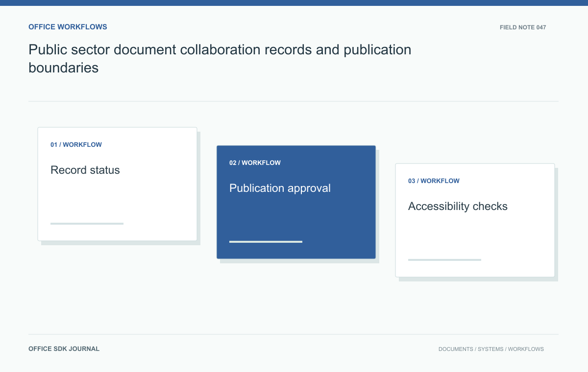This screenshot has width=588, height=372.
Task: Click the underline bar in Accessibility checks card
Action: (444, 260)
